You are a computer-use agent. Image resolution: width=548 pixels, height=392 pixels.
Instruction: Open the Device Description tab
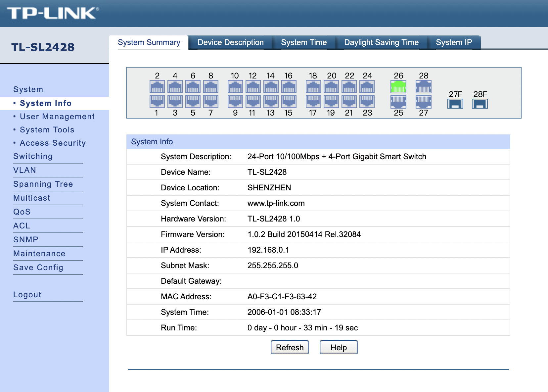pos(231,42)
